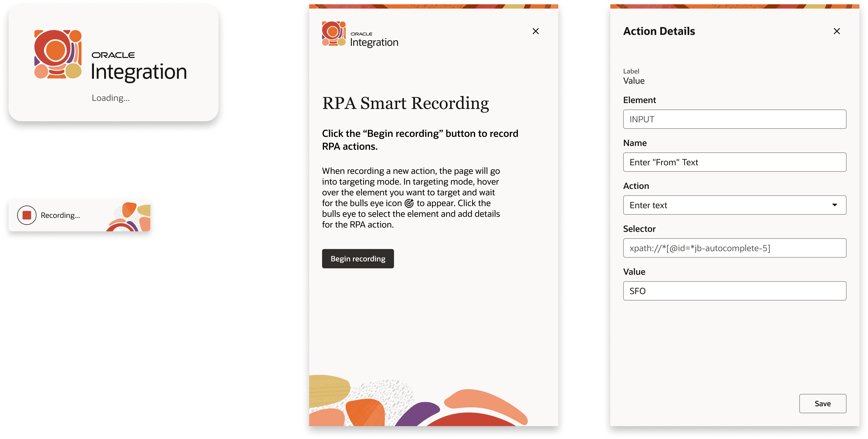Focus the Element input field
Viewport: 868px width, 439px height.
point(734,119)
